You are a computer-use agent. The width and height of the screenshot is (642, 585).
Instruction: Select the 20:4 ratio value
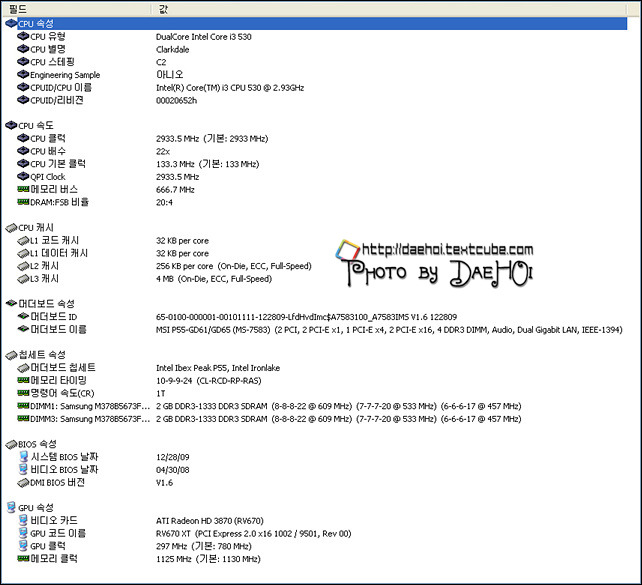(x=164, y=202)
